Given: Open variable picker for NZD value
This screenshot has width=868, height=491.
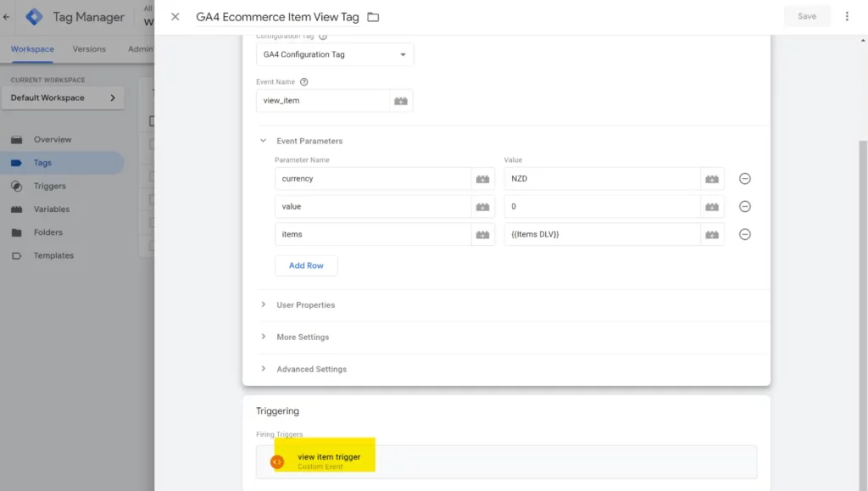Looking at the screenshot, I should 712,179.
